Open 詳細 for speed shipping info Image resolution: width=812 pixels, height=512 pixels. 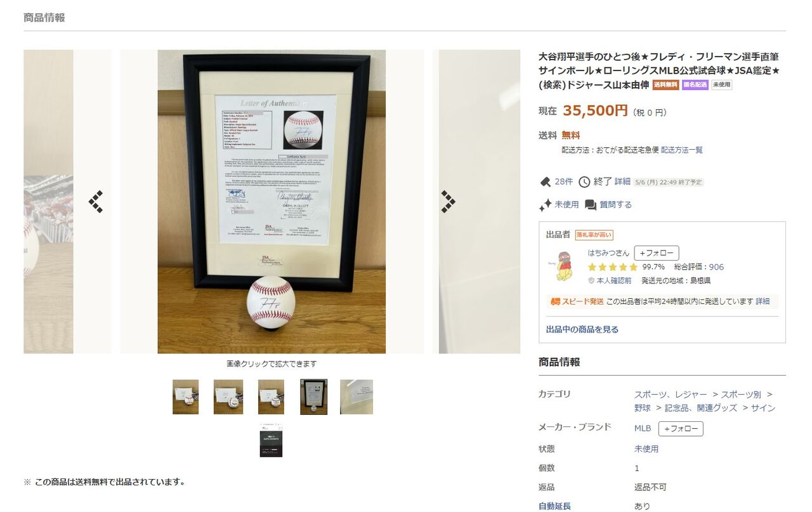(763, 301)
